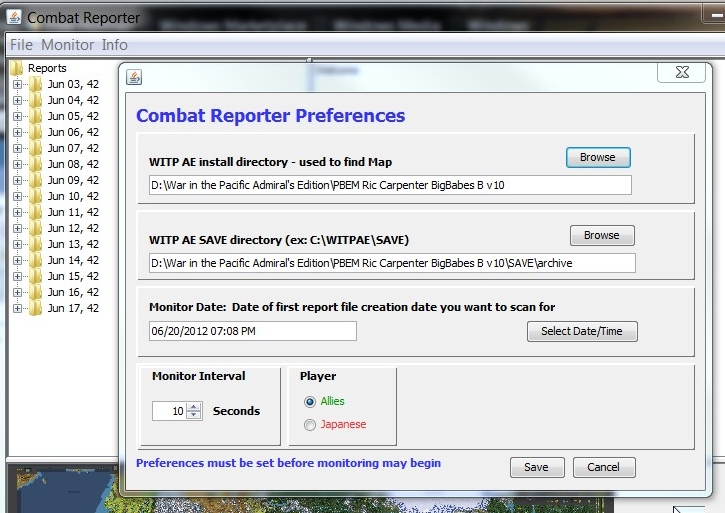
Task: Open the Monitor menu
Action: [x=68, y=45]
